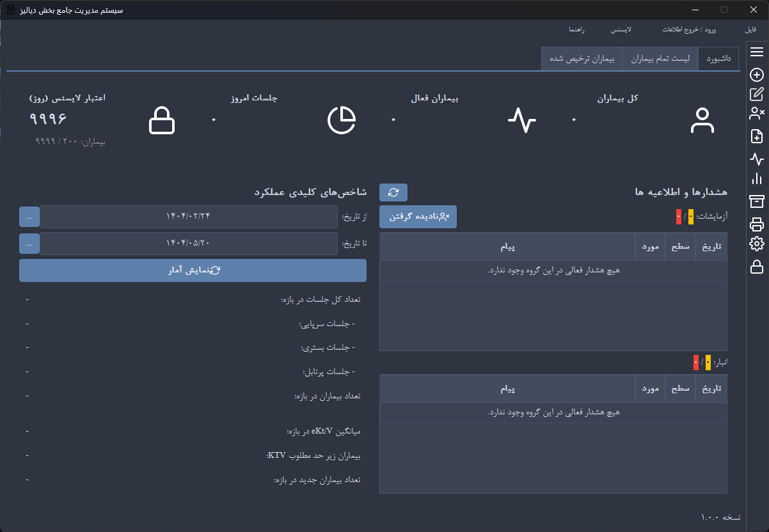
Task: Switch to the لیست تمام بیماران tab
Action: (x=660, y=58)
